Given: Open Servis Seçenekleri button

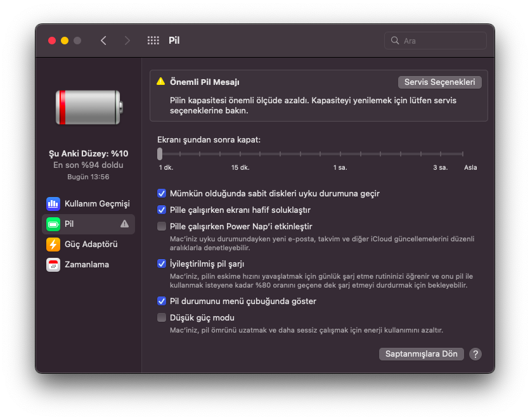Looking at the screenshot, I should pos(439,82).
